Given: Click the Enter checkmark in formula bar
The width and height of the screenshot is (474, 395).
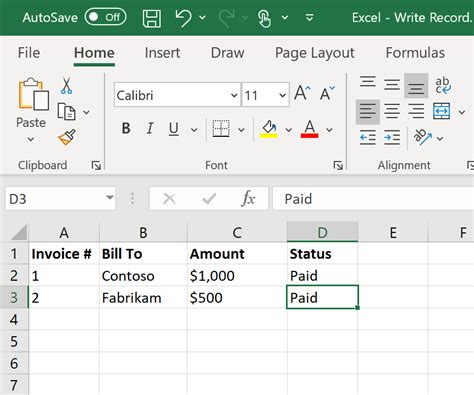Looking at the screenshot, I should tap(209, 199).
